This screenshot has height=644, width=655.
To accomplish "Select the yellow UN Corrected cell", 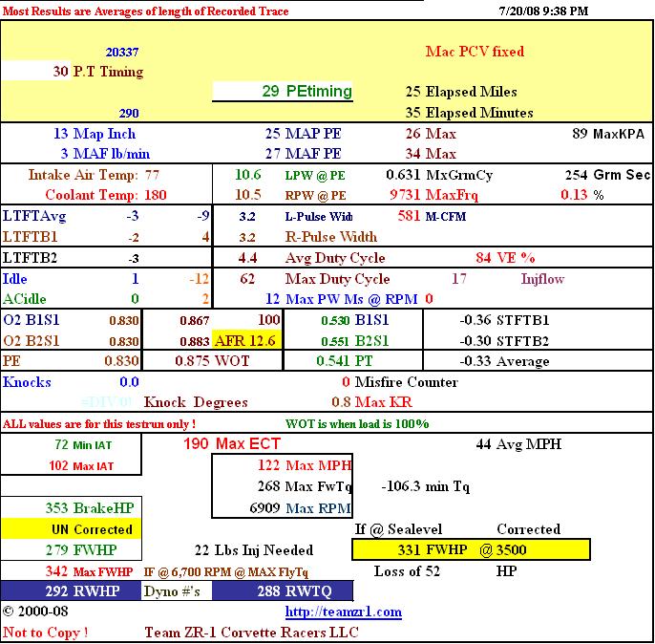I will (x=71, y=529).
